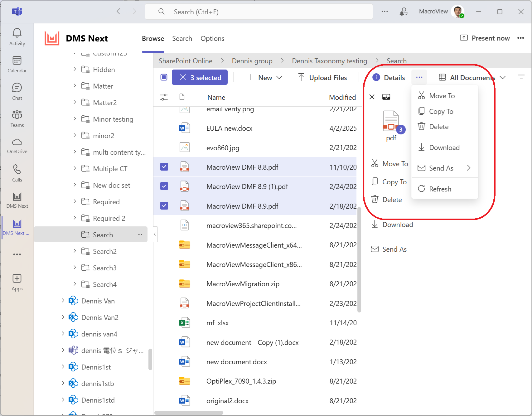Open the Search folder's ellipsis menu
The width and height of the screenshot is (532, 416).
coord(140,234)
